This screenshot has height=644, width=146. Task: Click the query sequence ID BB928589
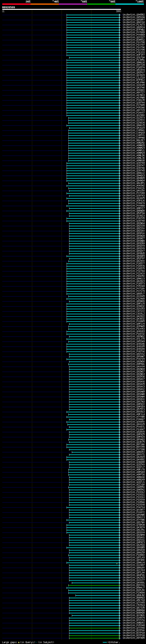(x=8, y=8)
